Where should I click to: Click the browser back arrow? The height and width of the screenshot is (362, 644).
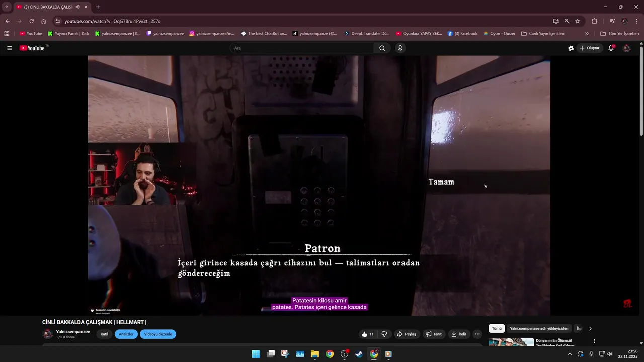coord(7,21)
